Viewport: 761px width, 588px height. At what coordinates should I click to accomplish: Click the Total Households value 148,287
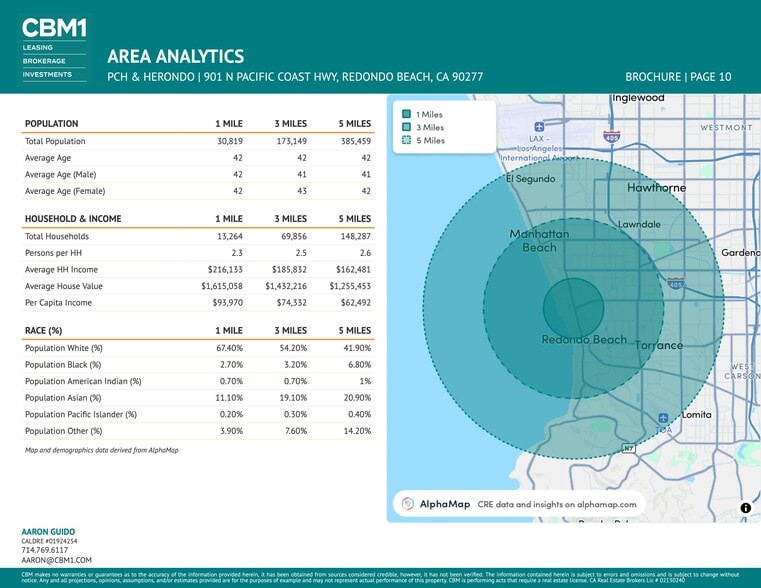click(x=356, y=236)
